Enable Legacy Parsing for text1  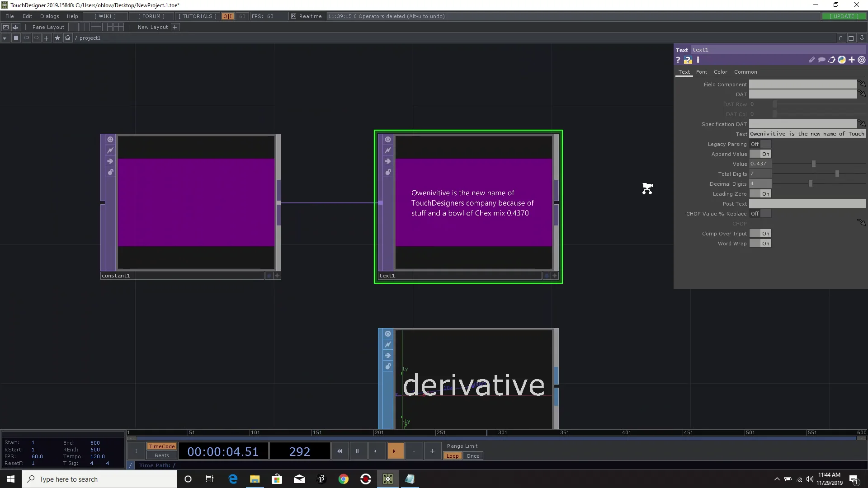[x=765, y=144]
